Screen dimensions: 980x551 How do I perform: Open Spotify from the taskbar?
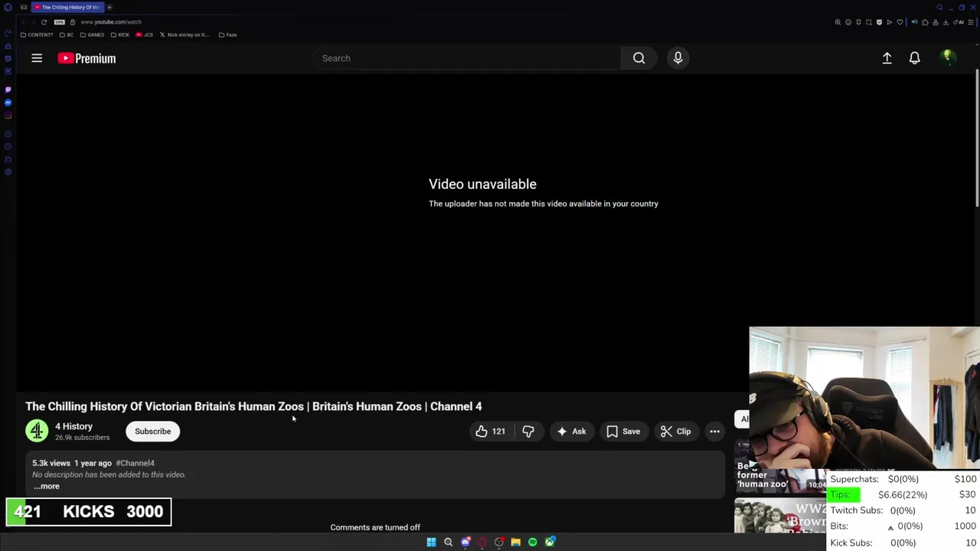(x=532, y=542)
